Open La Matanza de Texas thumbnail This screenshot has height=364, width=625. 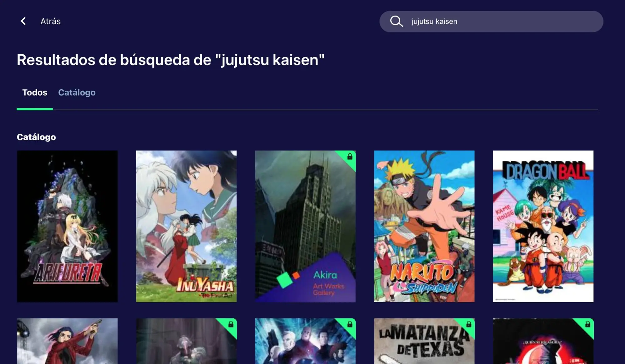(424, 341)
